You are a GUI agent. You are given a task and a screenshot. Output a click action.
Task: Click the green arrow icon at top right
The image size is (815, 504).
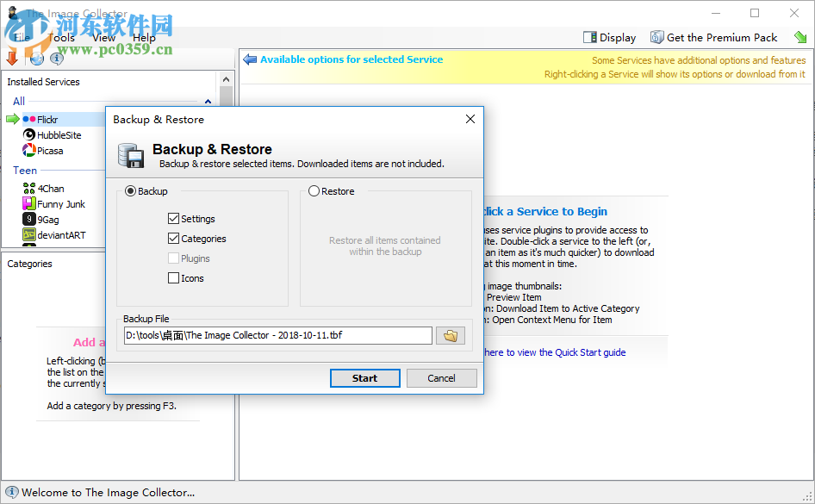point(800,37)
